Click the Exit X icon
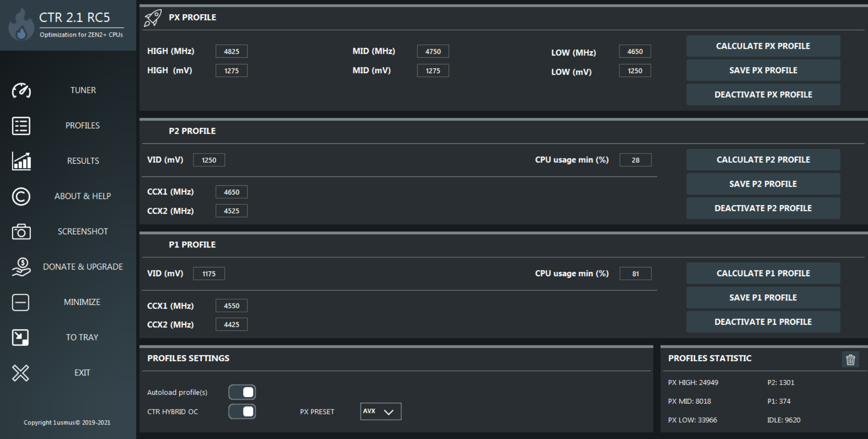The height and width of the screenshot is (439, 868). [20, 373]
